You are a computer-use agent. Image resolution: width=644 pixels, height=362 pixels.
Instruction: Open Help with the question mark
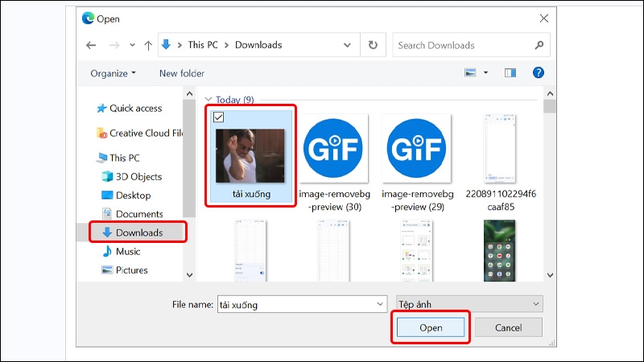click(x=538, y=72)
